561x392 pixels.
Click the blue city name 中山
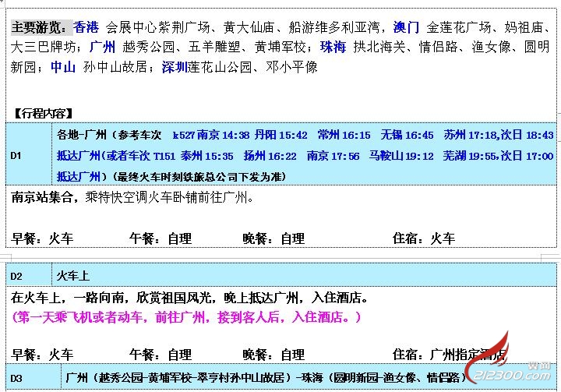click(63, 67)
